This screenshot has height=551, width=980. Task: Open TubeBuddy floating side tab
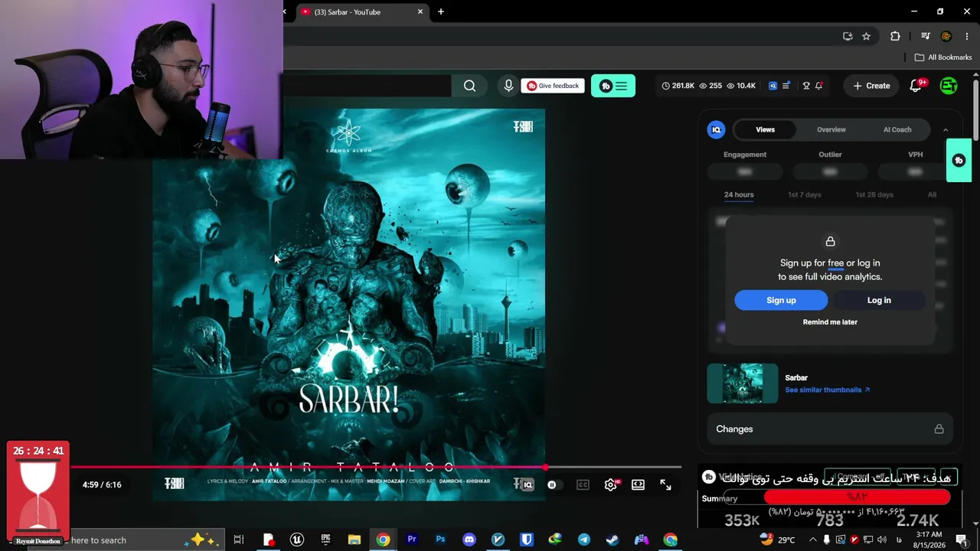point(959,161)
